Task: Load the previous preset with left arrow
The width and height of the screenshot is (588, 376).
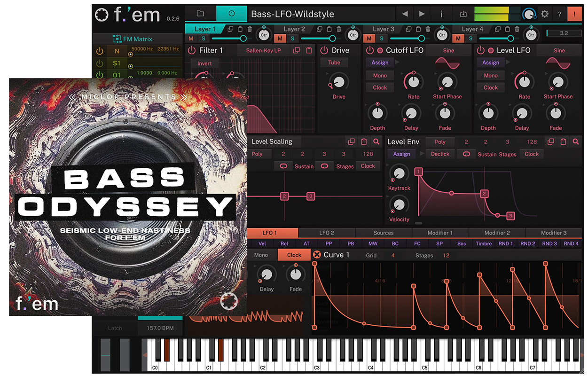Action: coord(405,14)
